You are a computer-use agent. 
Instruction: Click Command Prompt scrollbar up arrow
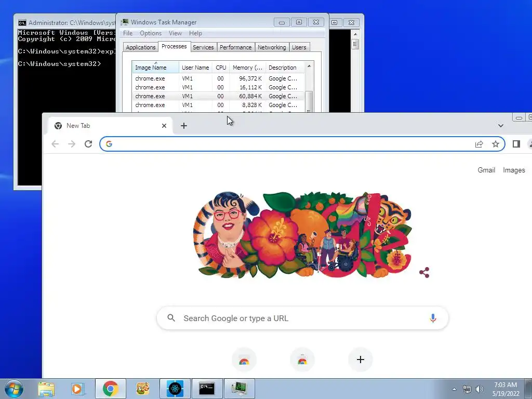[355, 34]
